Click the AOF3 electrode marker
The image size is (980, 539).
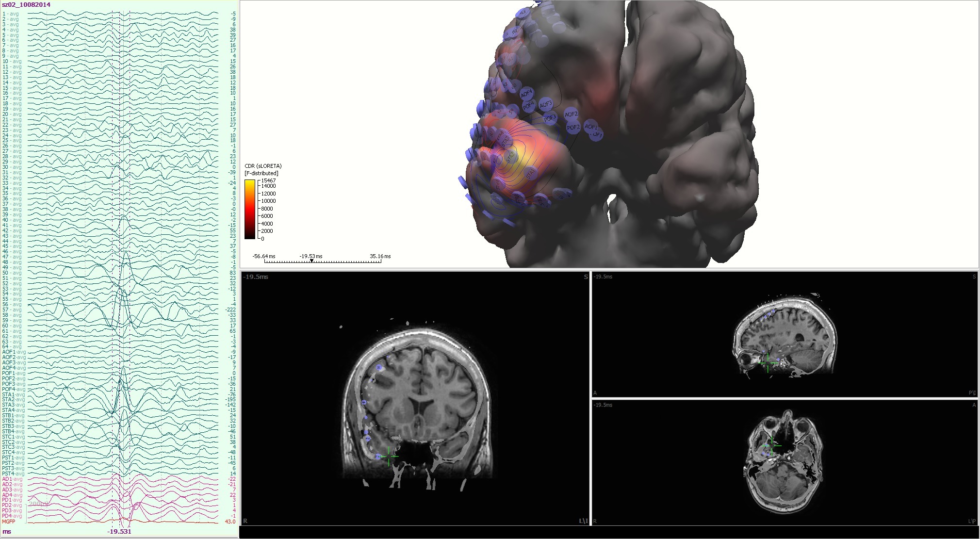546,104
